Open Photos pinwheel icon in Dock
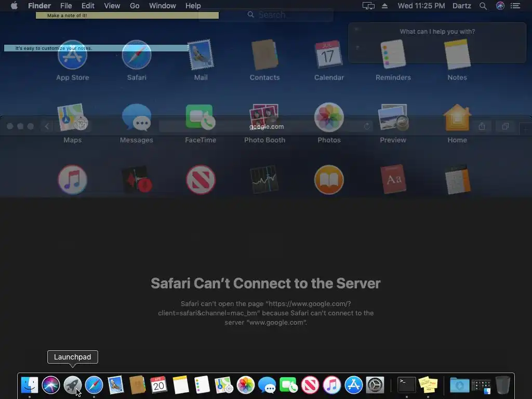The height and width of the screenshot is (399, 532). 245,385
